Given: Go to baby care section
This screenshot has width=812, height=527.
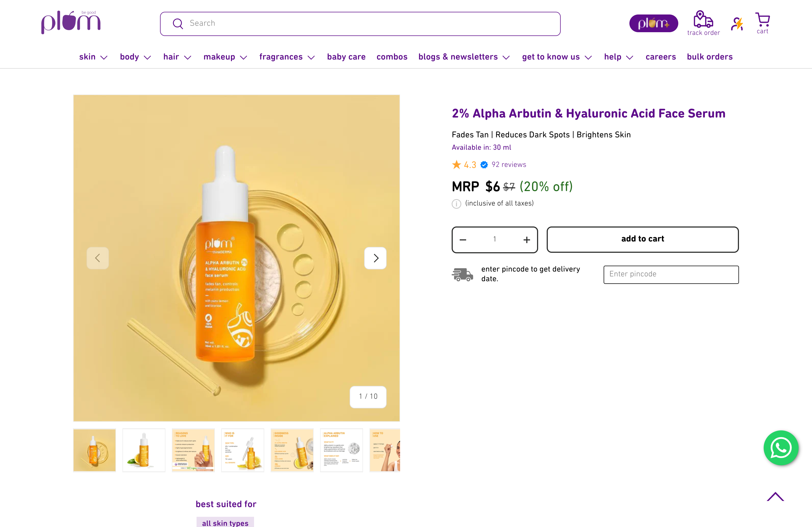Looking at the screenshot, I should [x=346, y=57].
